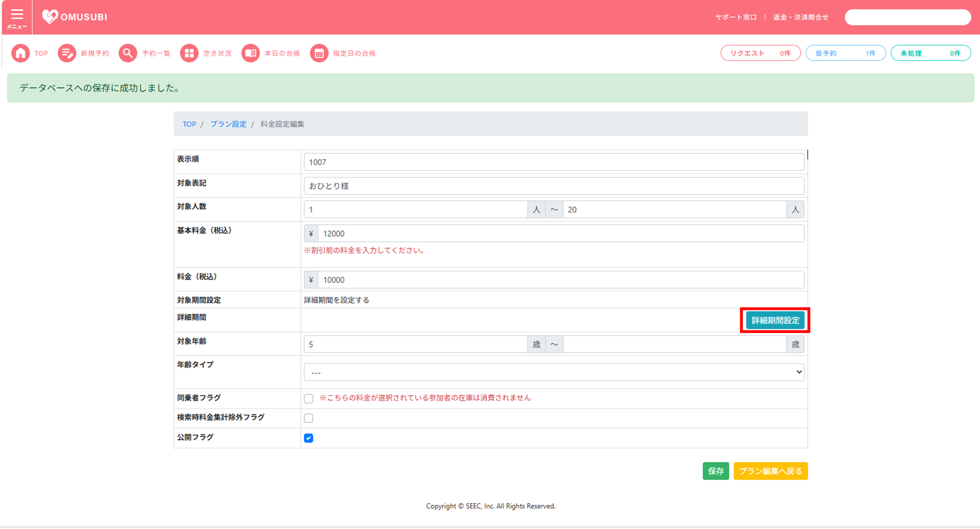Click the 返金・決済問合せ link
This screenshot has width=980, height=529.
point(801,17)
